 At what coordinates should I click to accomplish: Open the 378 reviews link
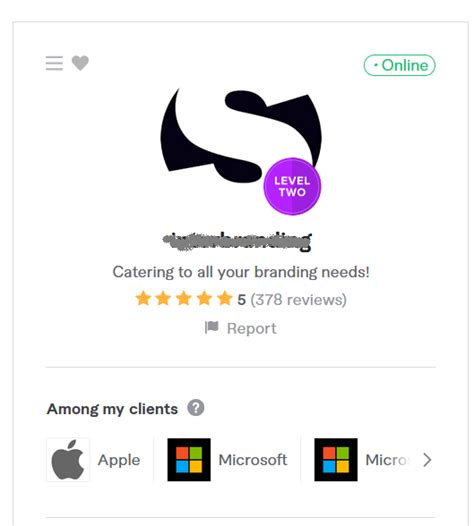tap(299, 300)
